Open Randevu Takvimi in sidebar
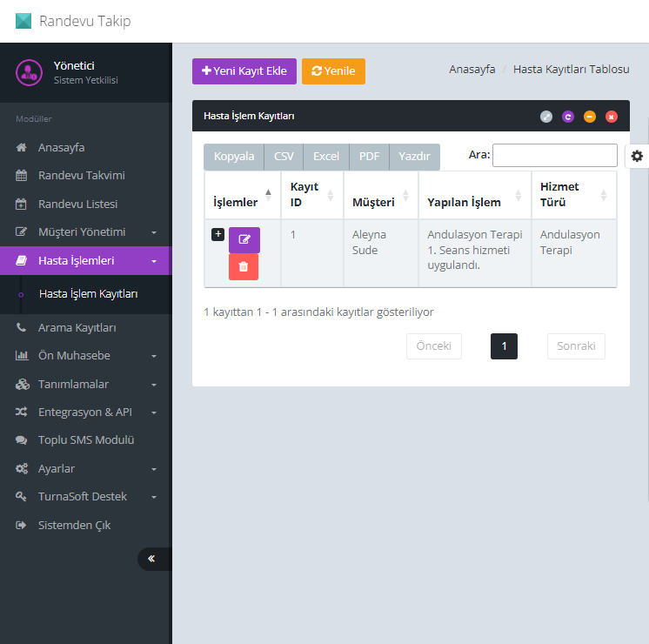Image resolution: width=649 pixels, height=644 pixels. pyautogui.click(x=81, y=176)
